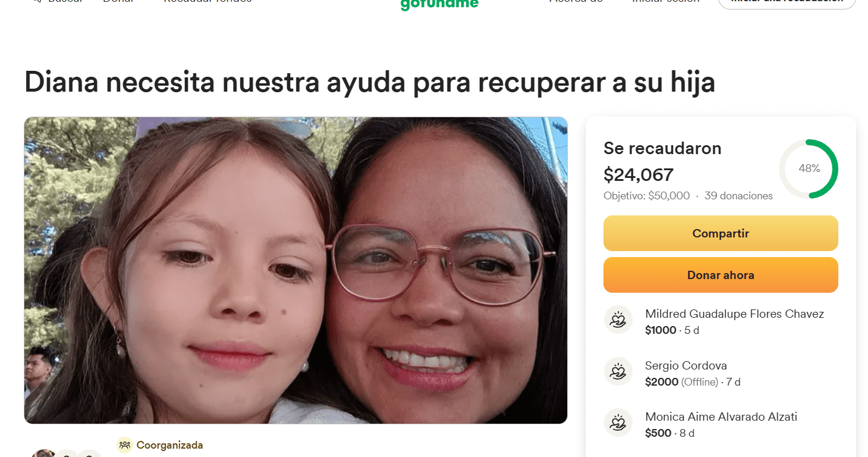Click the orange Donar ahora button

coord(721,275)
